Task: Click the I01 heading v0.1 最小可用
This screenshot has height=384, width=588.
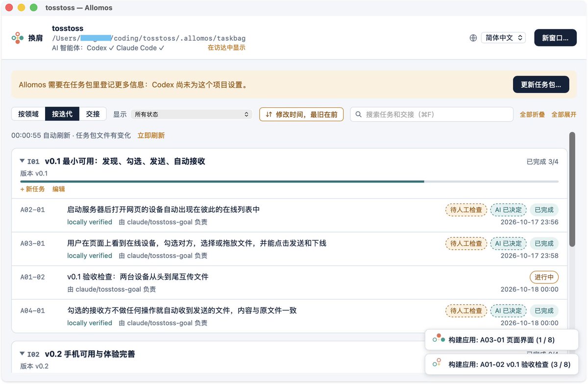Action: [125, 161]
